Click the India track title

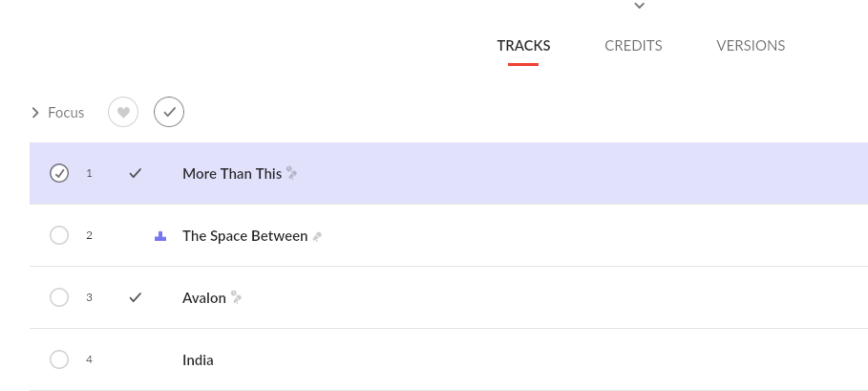[198, 360]
